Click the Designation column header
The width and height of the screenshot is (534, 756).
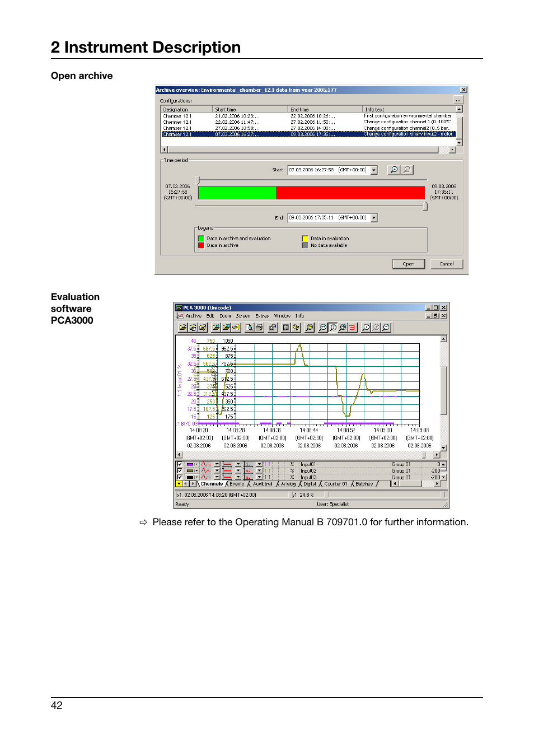point(187,110)
